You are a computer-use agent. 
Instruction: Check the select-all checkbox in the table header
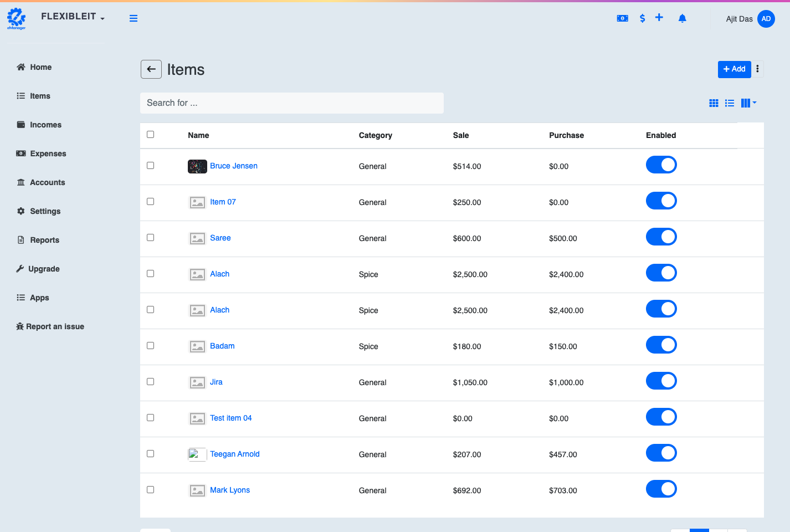(x=150, y=135)
